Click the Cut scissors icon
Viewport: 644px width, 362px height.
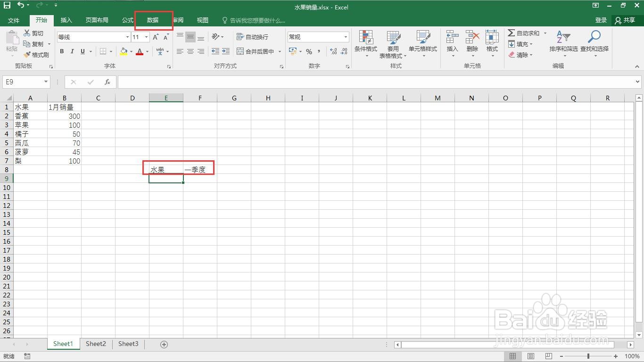27,33
